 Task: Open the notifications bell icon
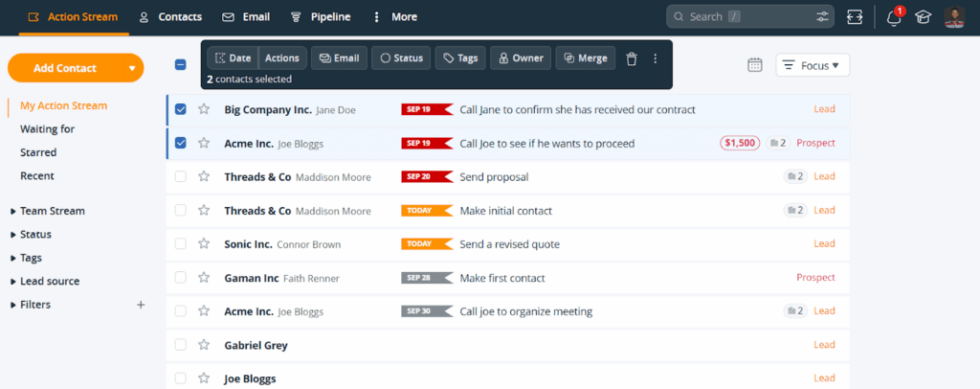point(894,17)
